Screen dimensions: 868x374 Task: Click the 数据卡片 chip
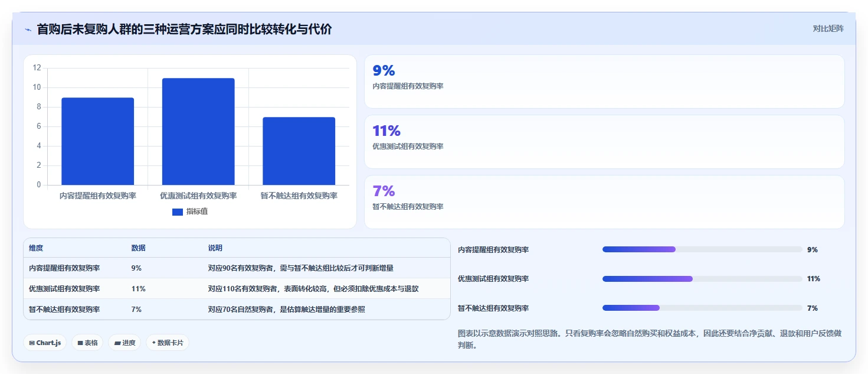tap(168, 343)
